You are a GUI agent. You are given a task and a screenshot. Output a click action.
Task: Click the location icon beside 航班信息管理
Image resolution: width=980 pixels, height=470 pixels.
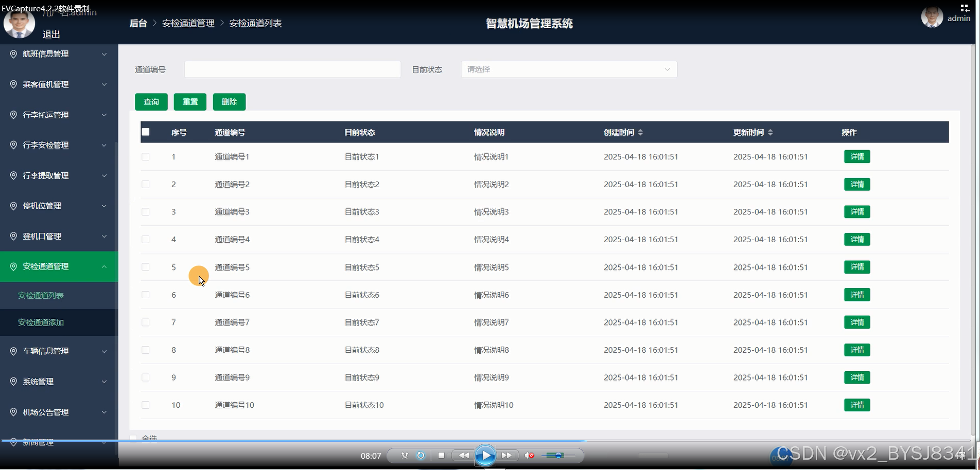click(x=13, y=54)
